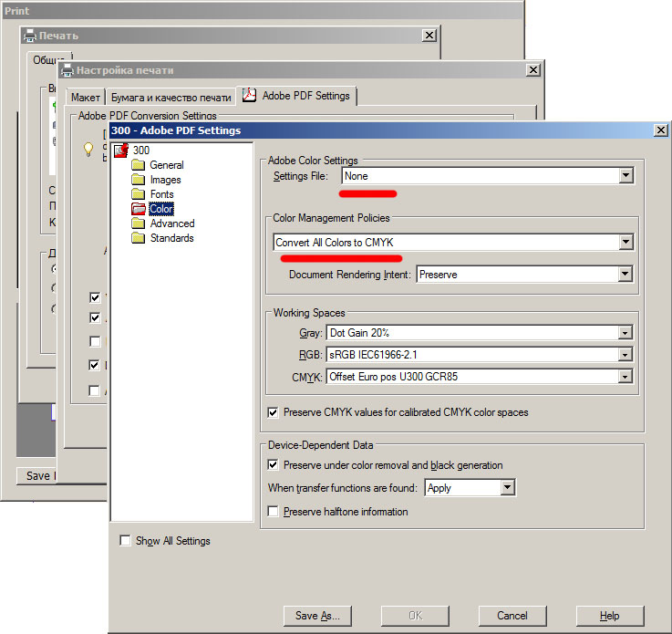Image resolution: width=672 pixels, height=634 pixels.
Task: Click the 300 job options icon in tree
Action: pos(121,151)
